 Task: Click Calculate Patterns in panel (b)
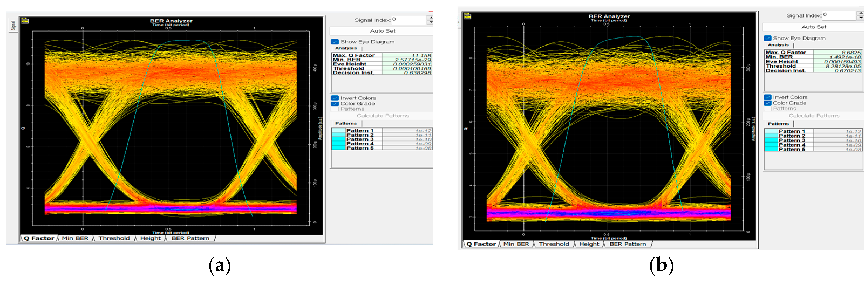[813, 116]
